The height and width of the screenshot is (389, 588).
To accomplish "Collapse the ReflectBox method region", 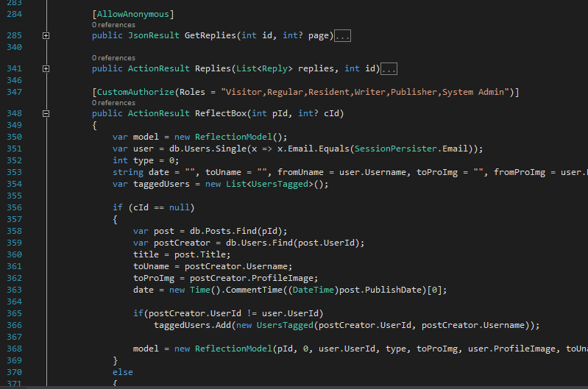I will pos(46,113).
